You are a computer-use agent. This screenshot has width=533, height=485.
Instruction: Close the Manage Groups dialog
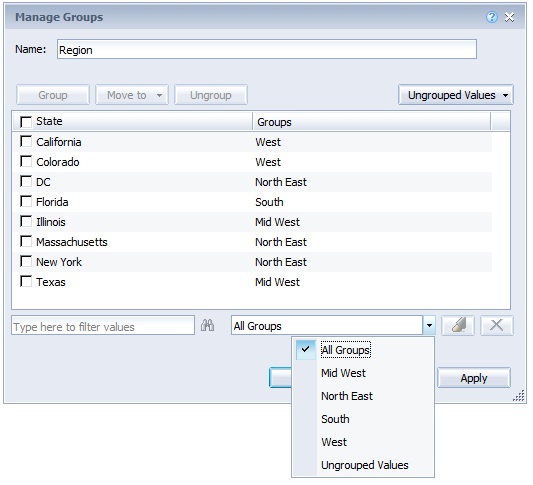[509, 17]
